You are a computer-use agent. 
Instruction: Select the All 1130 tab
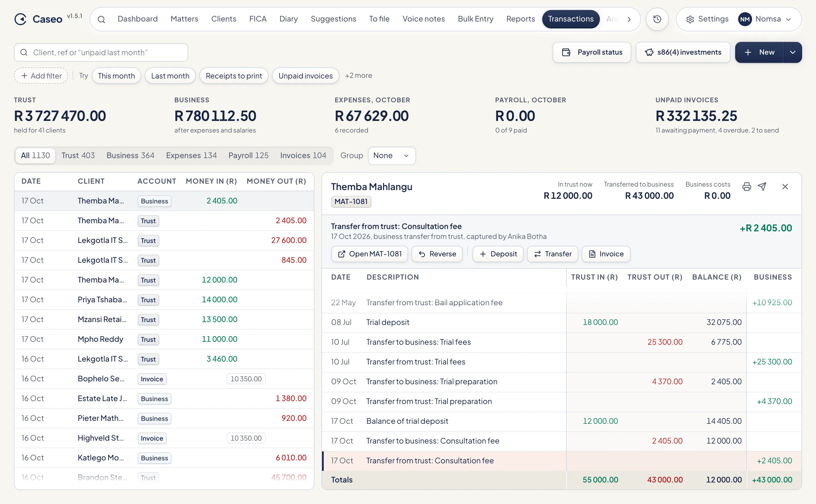coord(35,156)
